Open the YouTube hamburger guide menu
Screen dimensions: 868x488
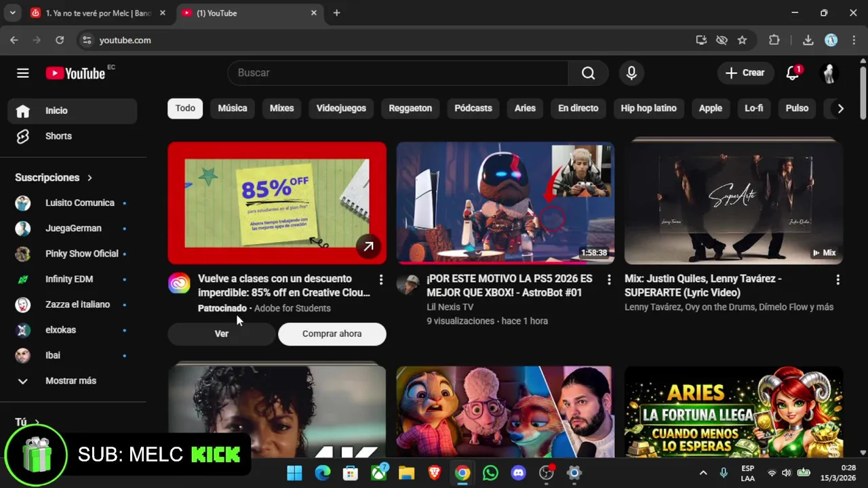(23, 73)
